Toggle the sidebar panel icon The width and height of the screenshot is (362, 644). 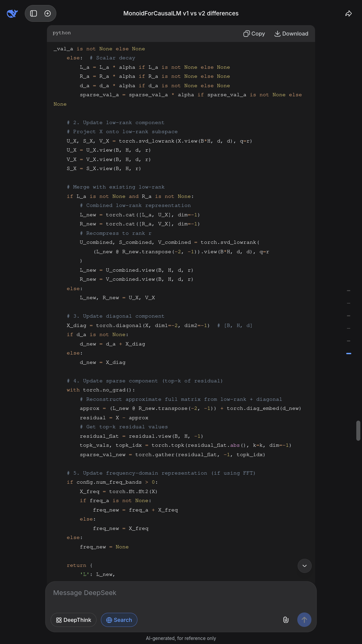click(x=34, y=13)
